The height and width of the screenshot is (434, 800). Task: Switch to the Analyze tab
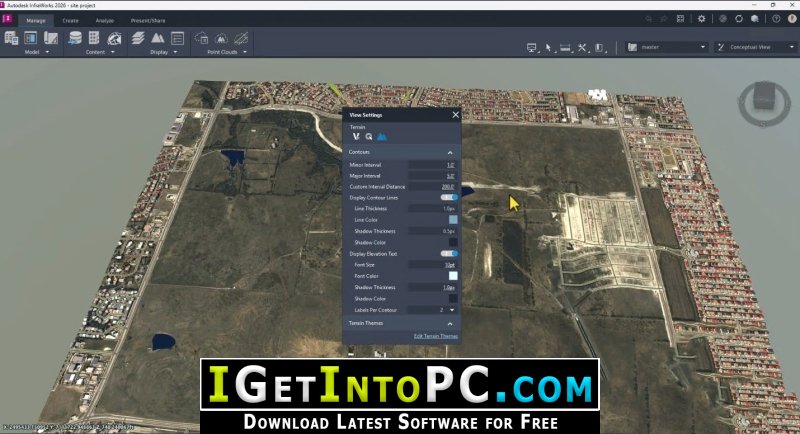pos(105,21)
